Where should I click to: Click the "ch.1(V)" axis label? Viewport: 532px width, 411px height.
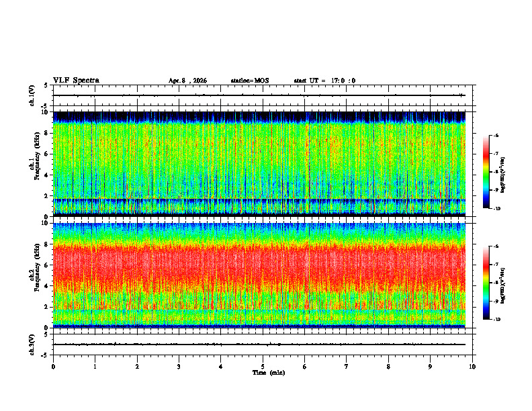coord(32,95)
